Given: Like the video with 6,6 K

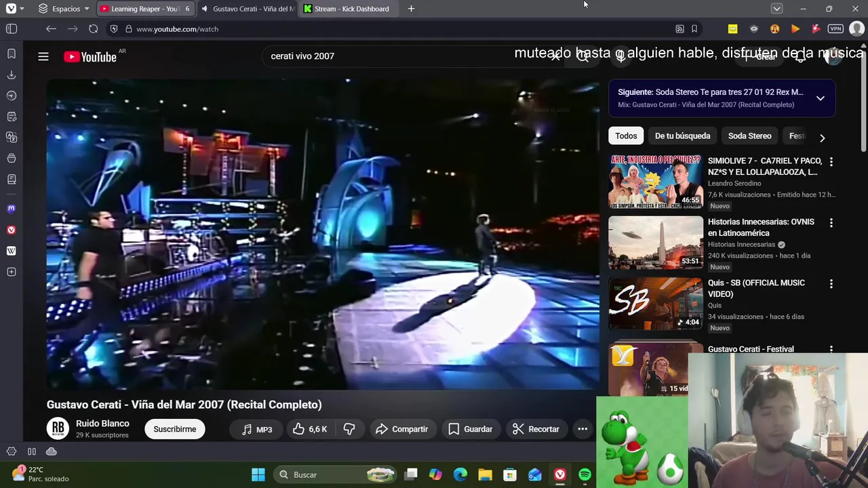Looking at the screenshot, I should tap(311, 429).
